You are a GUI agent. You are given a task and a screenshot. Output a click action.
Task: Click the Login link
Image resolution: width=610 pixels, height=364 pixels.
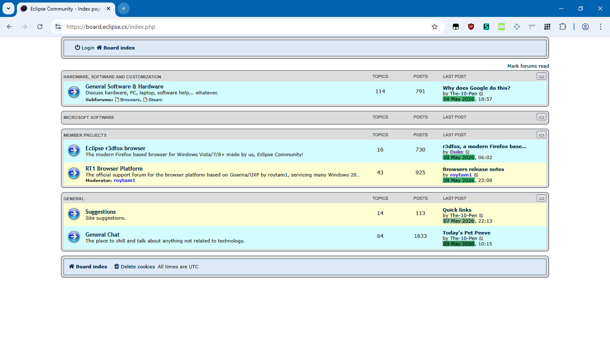pos(85,48)
